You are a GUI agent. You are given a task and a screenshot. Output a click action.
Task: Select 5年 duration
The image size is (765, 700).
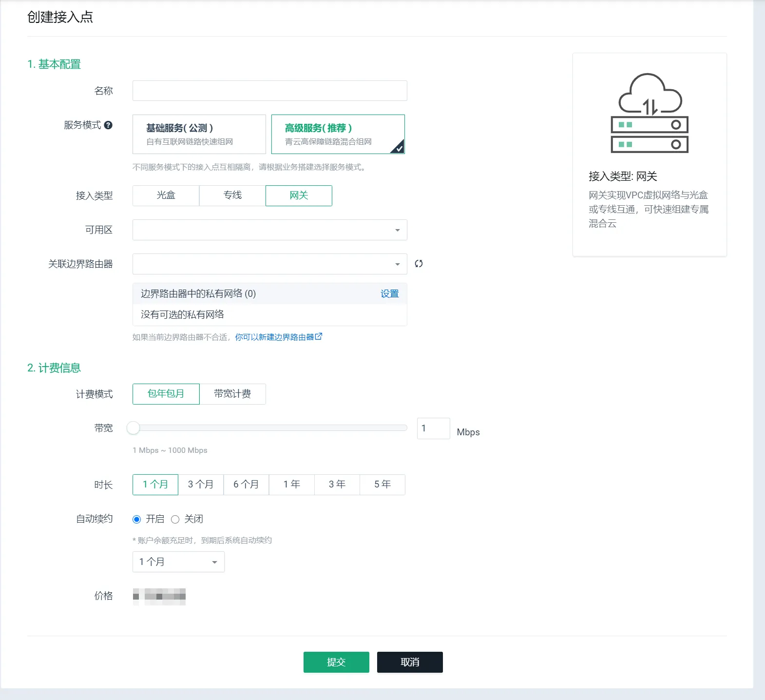[x=382, y=485]
